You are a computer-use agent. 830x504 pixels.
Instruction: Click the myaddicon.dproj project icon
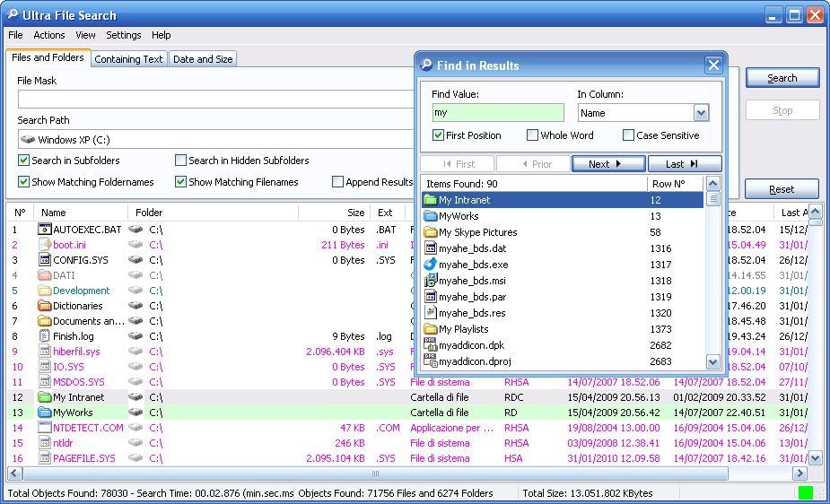[x=431, y=361]
